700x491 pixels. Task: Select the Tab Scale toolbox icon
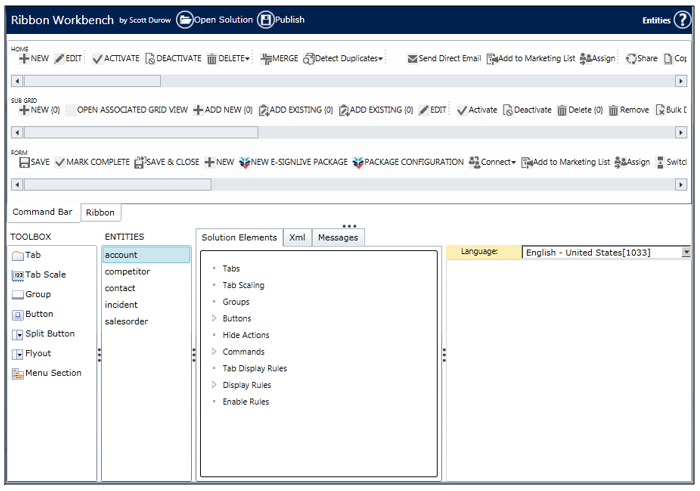pyautogui.click(x=18, y=275)
